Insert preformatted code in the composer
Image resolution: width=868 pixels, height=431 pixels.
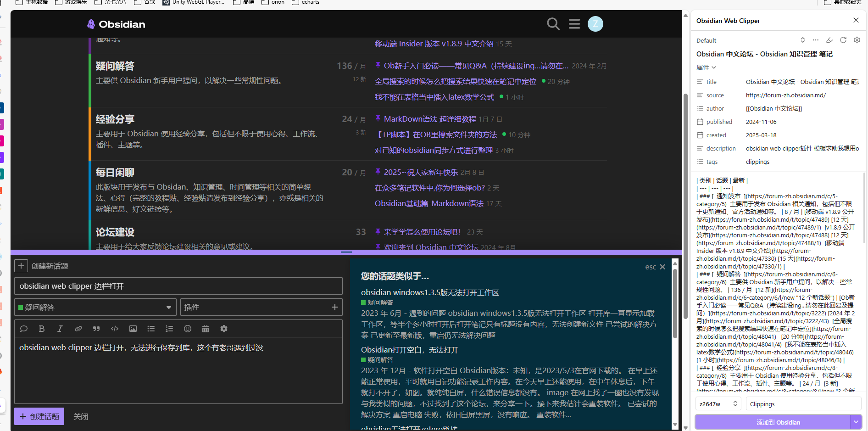[115, 329]
